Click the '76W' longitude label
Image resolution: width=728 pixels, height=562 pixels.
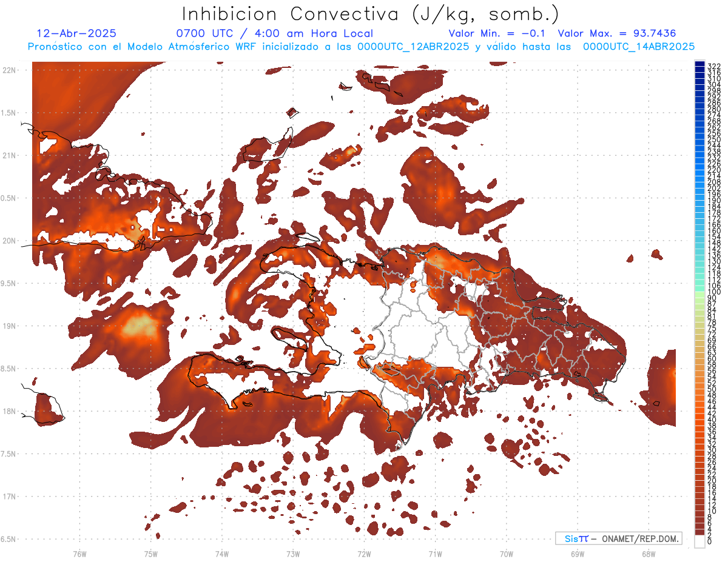(79, 554)
